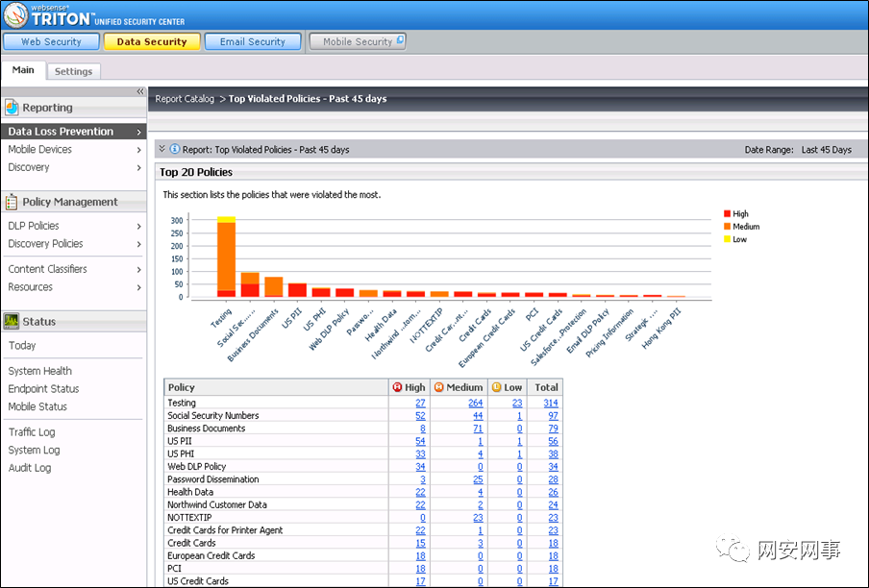Switch to the Settings tab
This screenshot has width=869, height=588.
pyautogui.click(x=73, y=71)
